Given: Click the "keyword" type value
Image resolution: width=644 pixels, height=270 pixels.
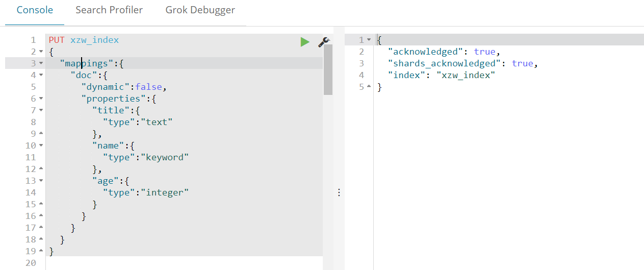Looking at the screenshot, I should (x=165, y=157).
